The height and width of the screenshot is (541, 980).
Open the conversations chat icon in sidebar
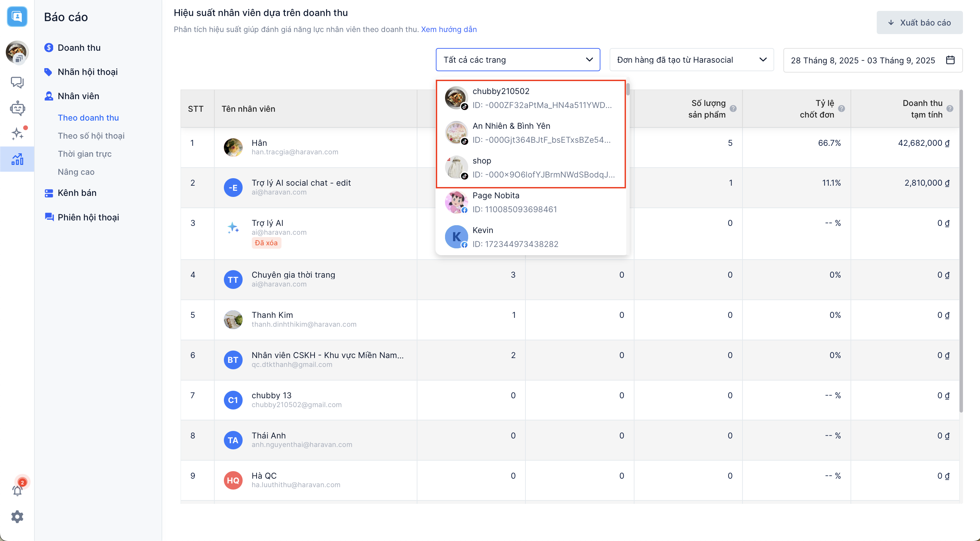[x=17, y=82]
